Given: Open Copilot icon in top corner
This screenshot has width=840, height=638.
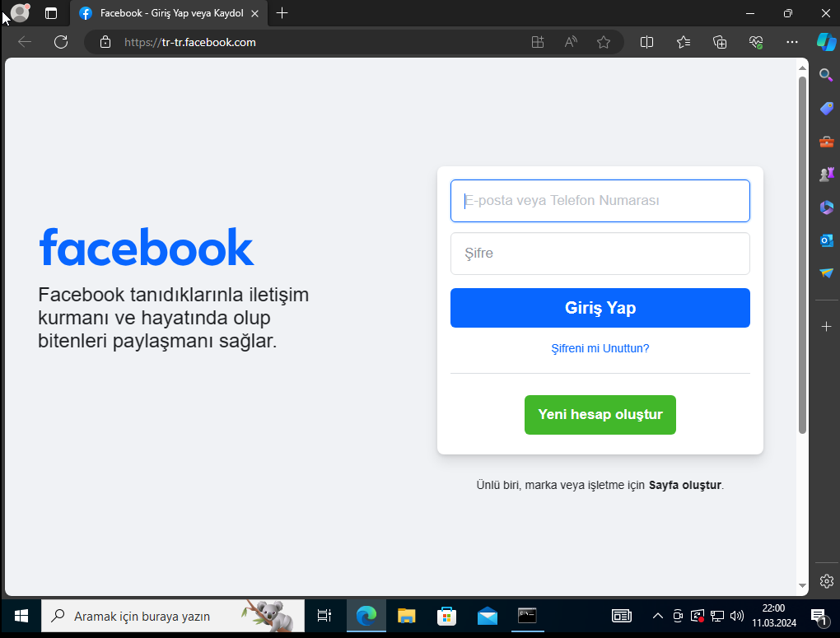Looking at the screenshot, I should click(826, 42).
